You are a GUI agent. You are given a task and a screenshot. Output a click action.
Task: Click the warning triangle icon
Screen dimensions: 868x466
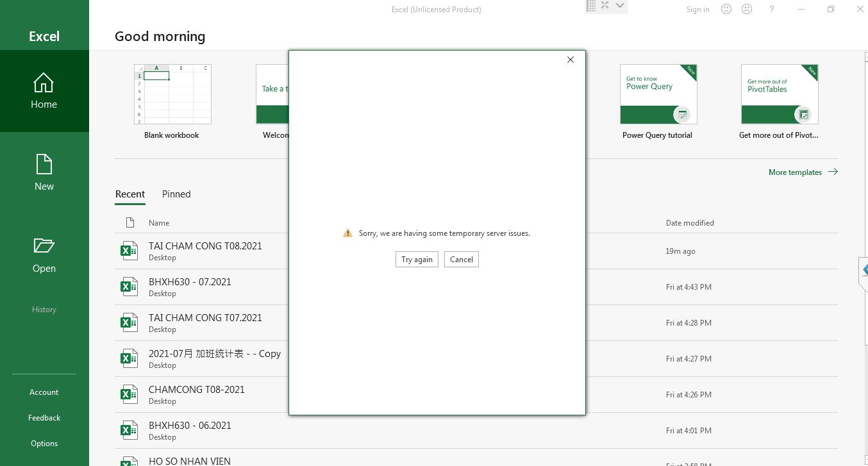point(347,233)
